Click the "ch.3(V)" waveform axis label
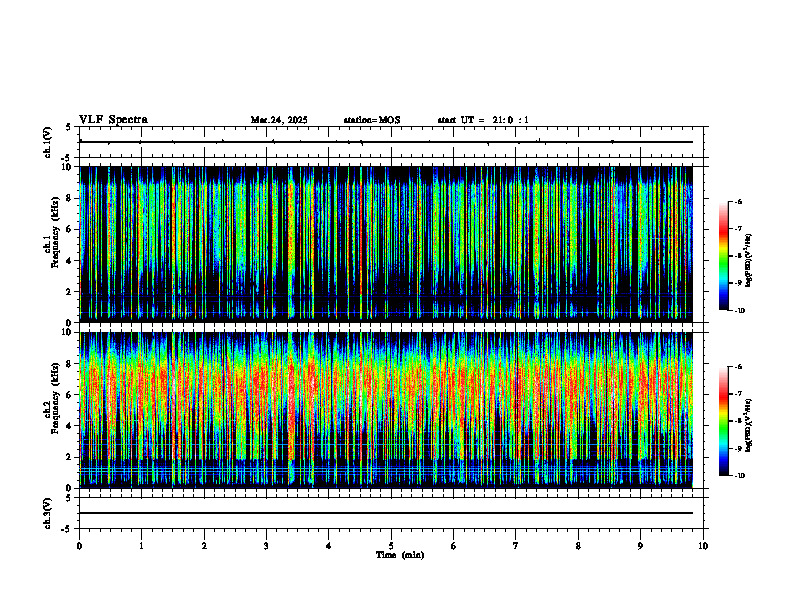Image resolution: width=792 pixels, height=612 pixels. (48, 514)
